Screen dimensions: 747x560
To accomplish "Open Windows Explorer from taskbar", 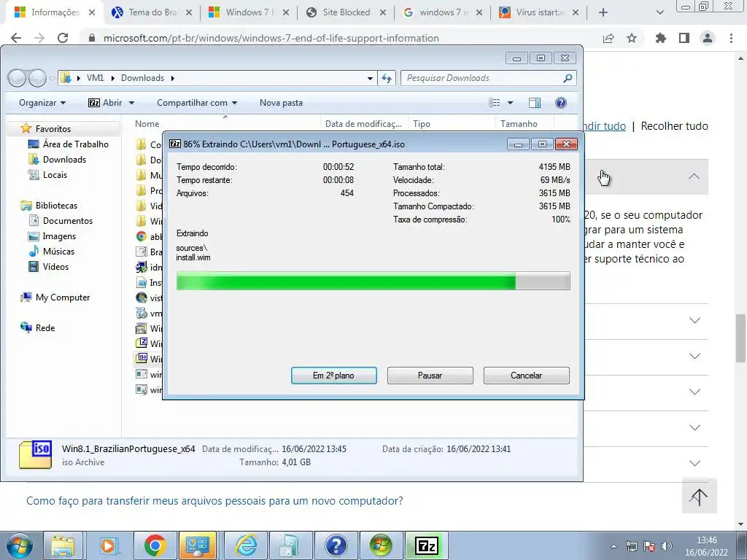I will (63, 545).
